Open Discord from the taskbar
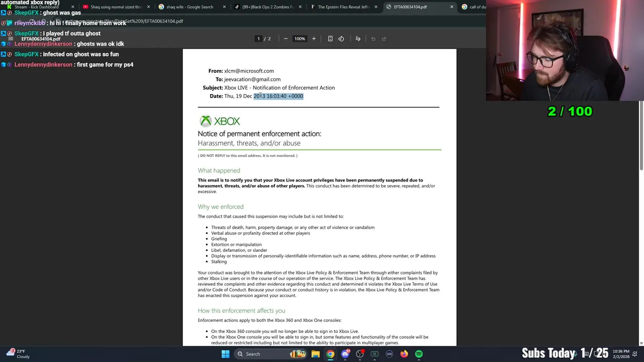Viewport: 644px width, 362px height. [345, 354]
